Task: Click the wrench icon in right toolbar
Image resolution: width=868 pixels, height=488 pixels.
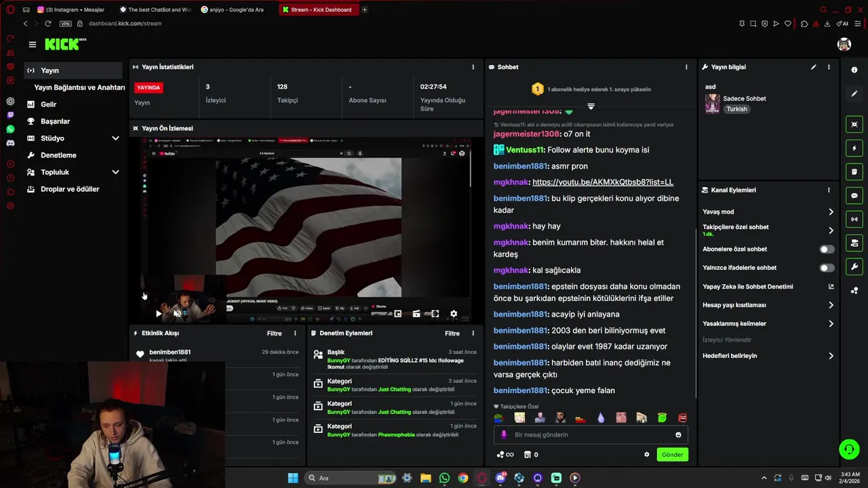Action: point(854,266)
